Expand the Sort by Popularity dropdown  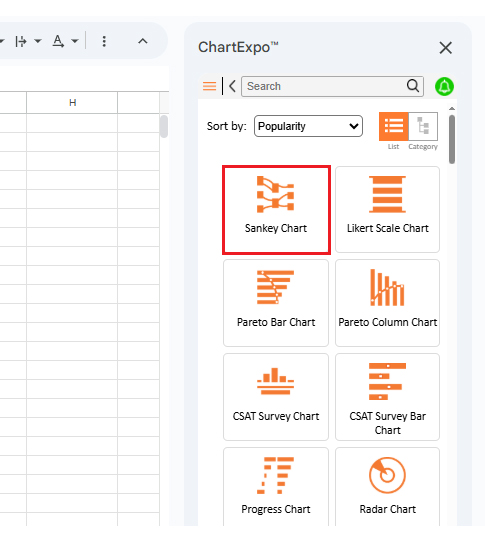[x=308, y=126]
